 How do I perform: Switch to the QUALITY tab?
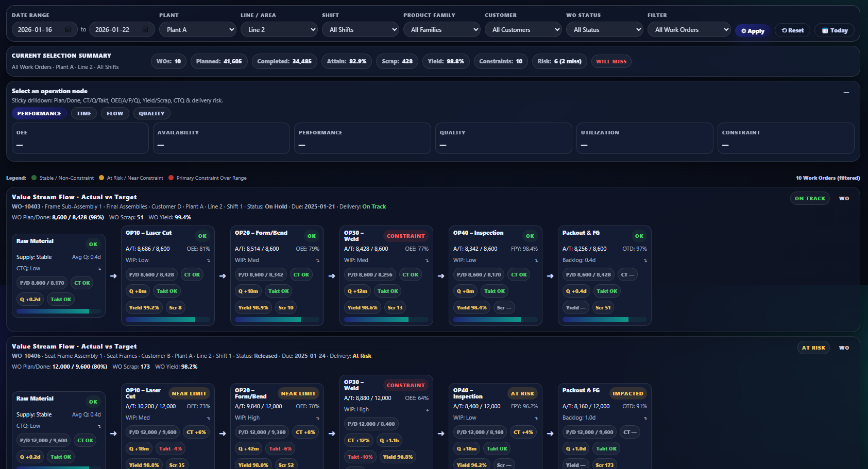point(151,113)
